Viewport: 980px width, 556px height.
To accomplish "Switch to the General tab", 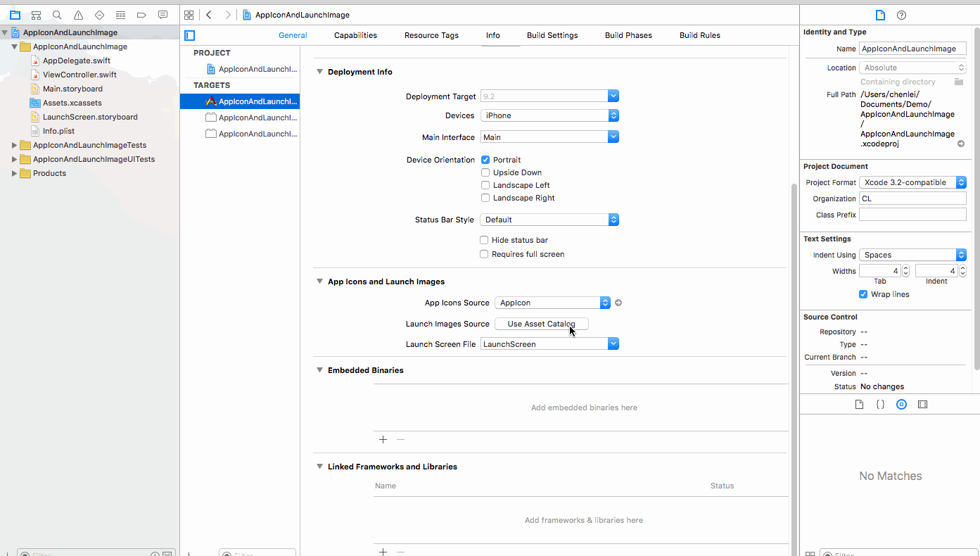I will [x=293, y=35].
